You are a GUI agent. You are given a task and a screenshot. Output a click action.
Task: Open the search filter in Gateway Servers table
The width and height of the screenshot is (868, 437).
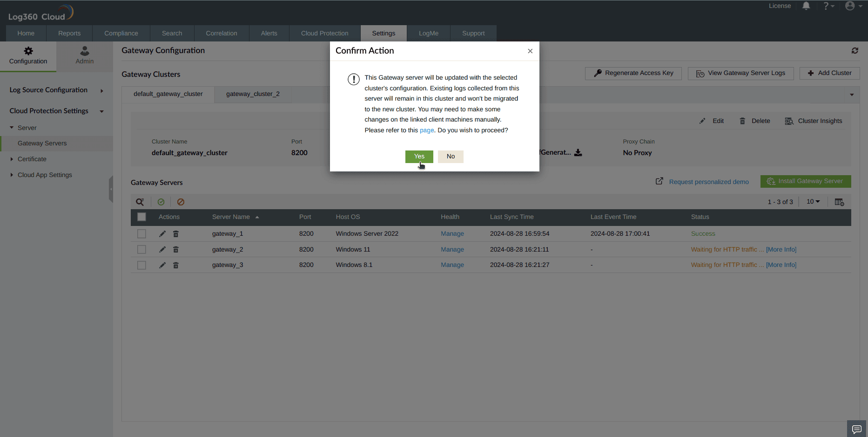tap(140, 202)
